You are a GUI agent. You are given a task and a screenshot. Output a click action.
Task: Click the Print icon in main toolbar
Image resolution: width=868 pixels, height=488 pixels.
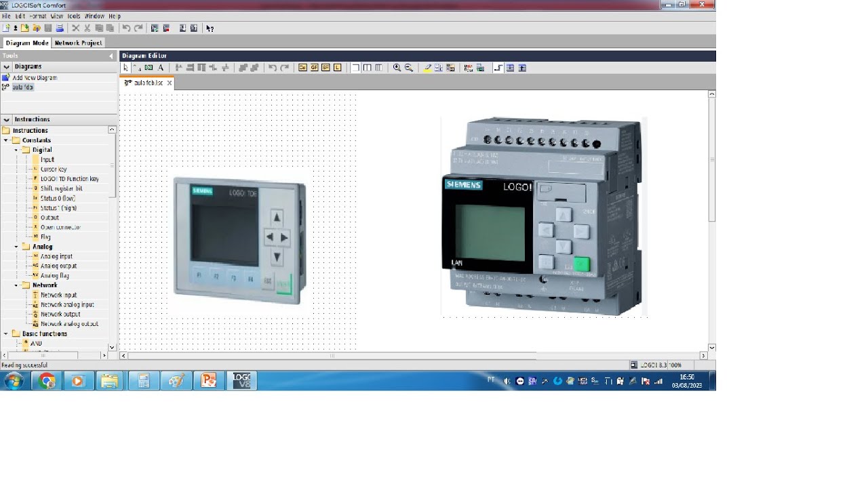(x=60, y=28)
